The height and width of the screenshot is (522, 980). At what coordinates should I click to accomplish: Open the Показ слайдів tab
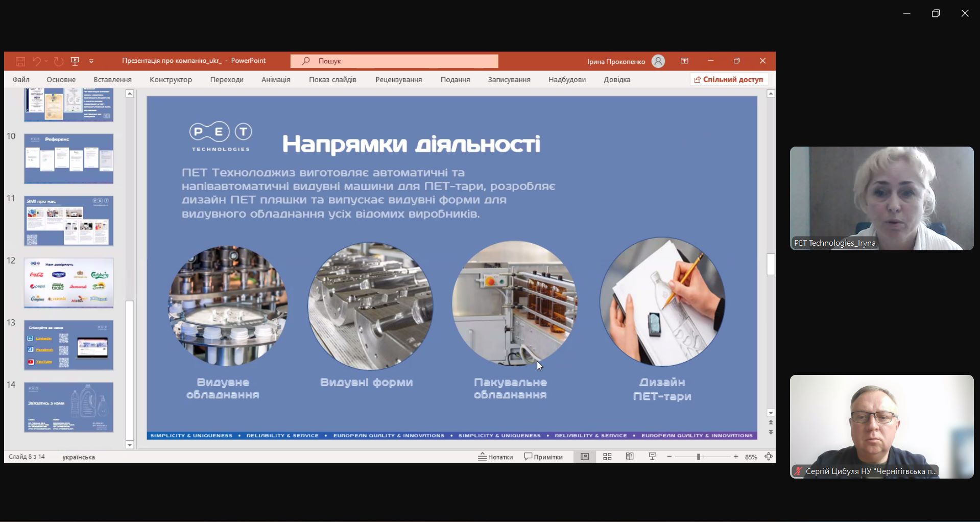point(332,80)
